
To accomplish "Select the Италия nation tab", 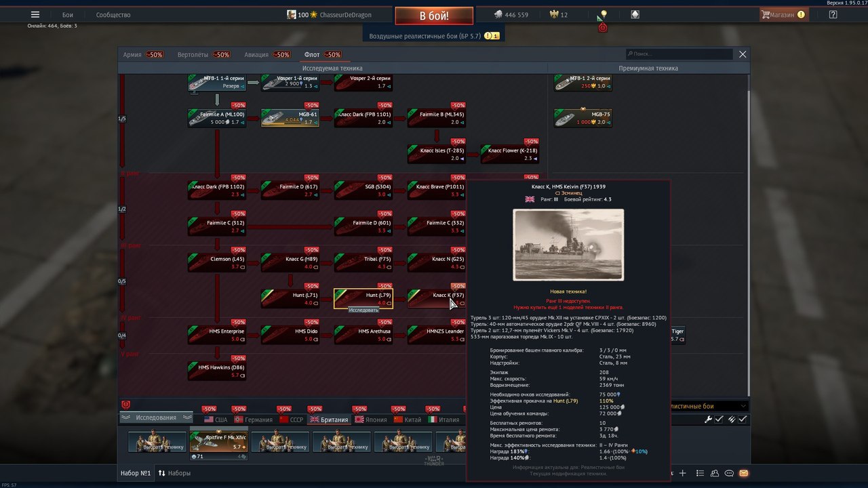I will [443, 420].
